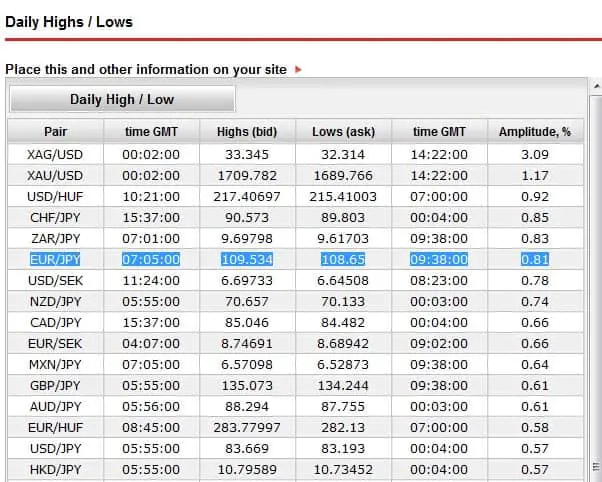
Task: Click the highlighted EUR/JPY pair cell
Action: point(55,260)
